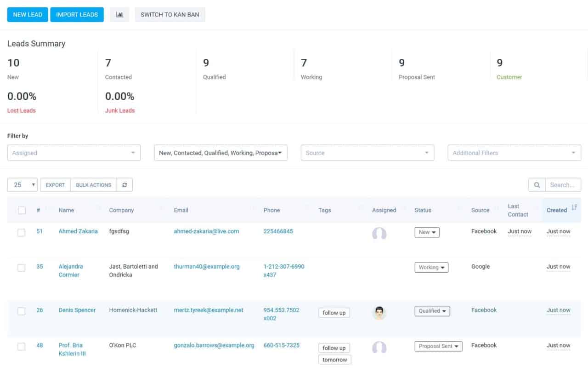
Task: Open the page size selector showing 25
Action: tap(23, 185)
